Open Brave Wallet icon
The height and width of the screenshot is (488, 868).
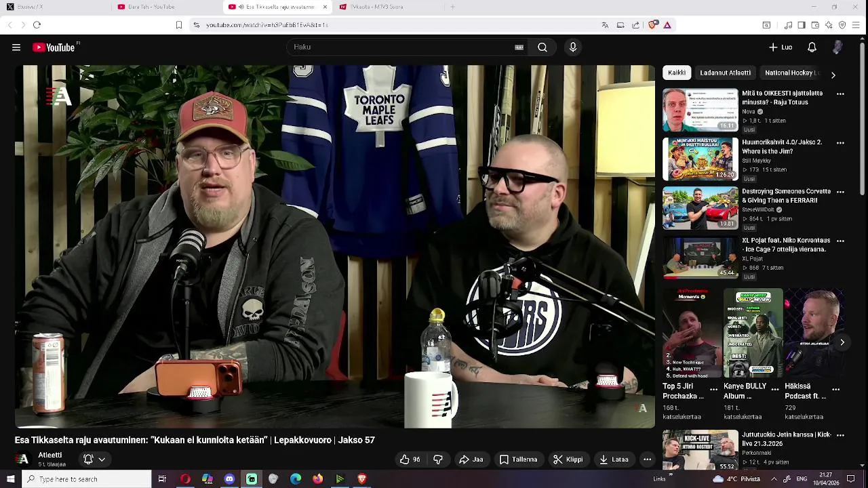pyautogui.click(x=815, y=25)
